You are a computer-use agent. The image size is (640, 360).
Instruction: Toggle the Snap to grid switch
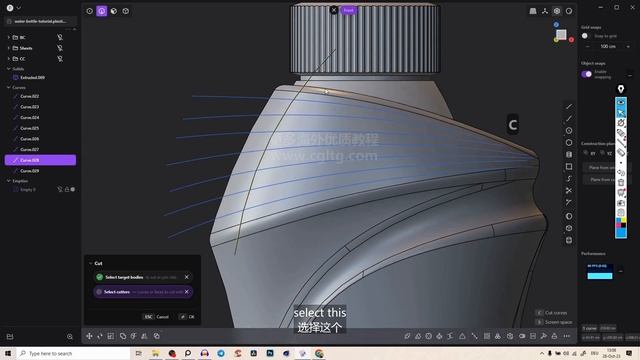point(586,36)
